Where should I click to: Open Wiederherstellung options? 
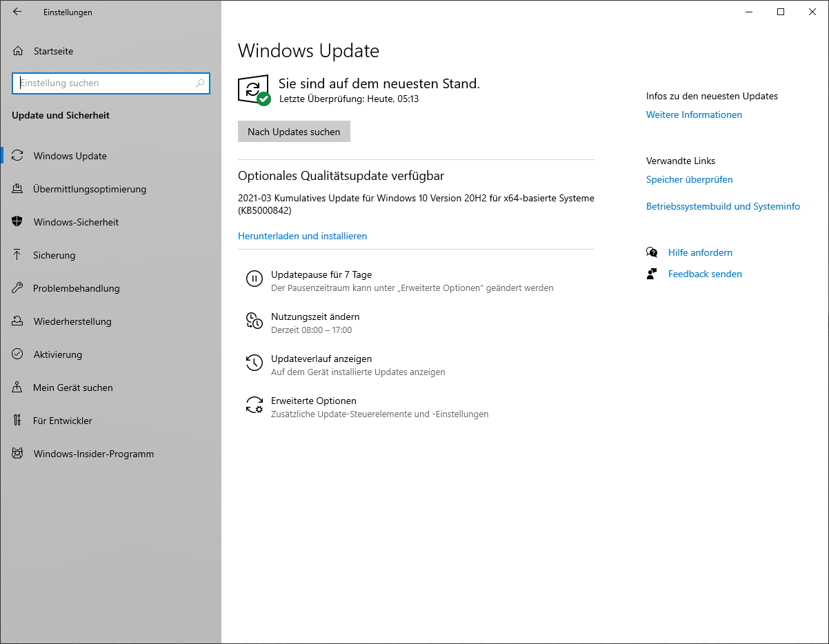[x=111, y=321]
